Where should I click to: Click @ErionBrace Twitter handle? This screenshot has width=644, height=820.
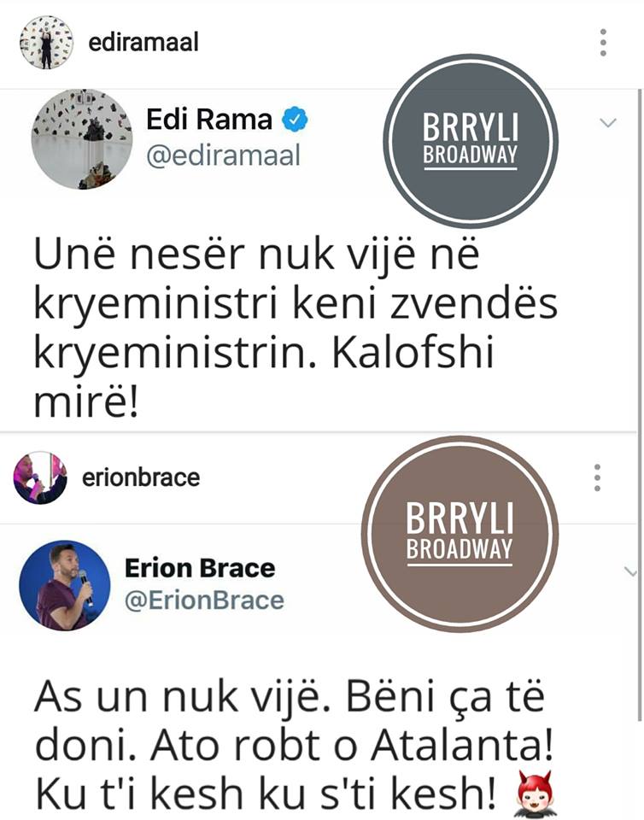coord(204,600)
